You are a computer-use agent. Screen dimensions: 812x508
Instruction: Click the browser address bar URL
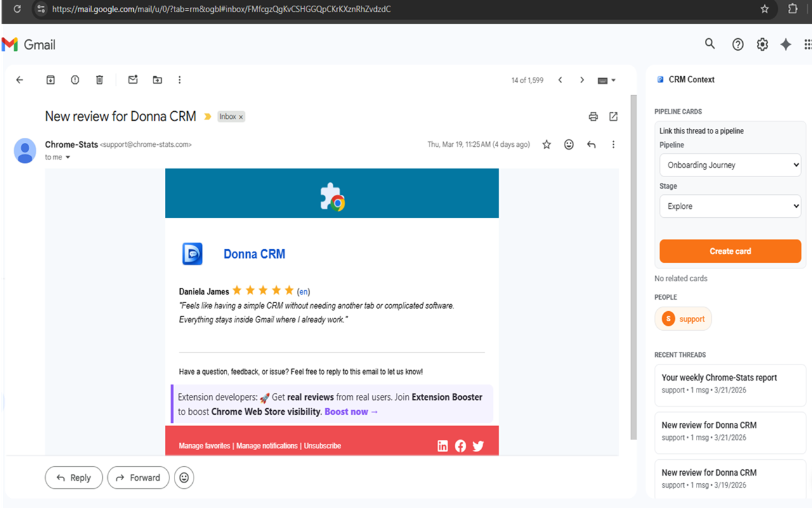point(221,9)
